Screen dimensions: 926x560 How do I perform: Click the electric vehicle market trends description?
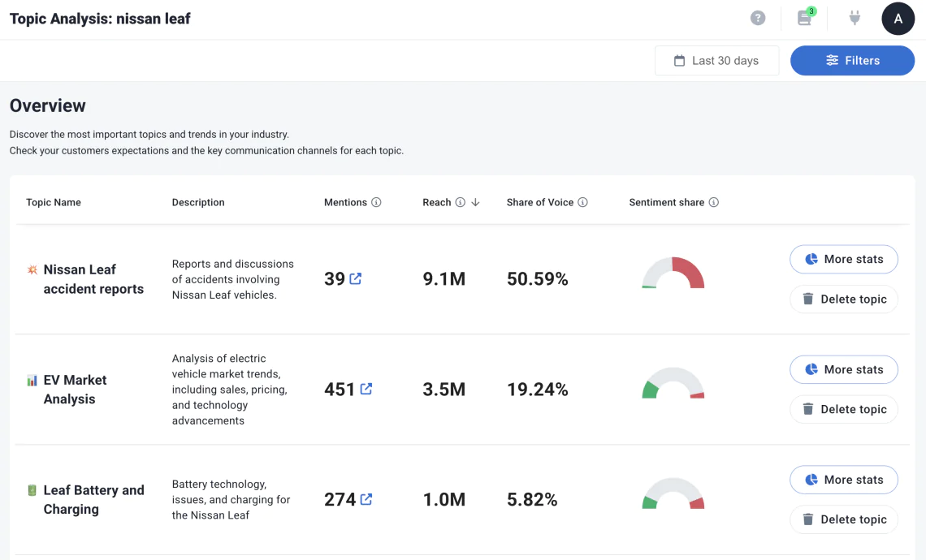[229, 390]
